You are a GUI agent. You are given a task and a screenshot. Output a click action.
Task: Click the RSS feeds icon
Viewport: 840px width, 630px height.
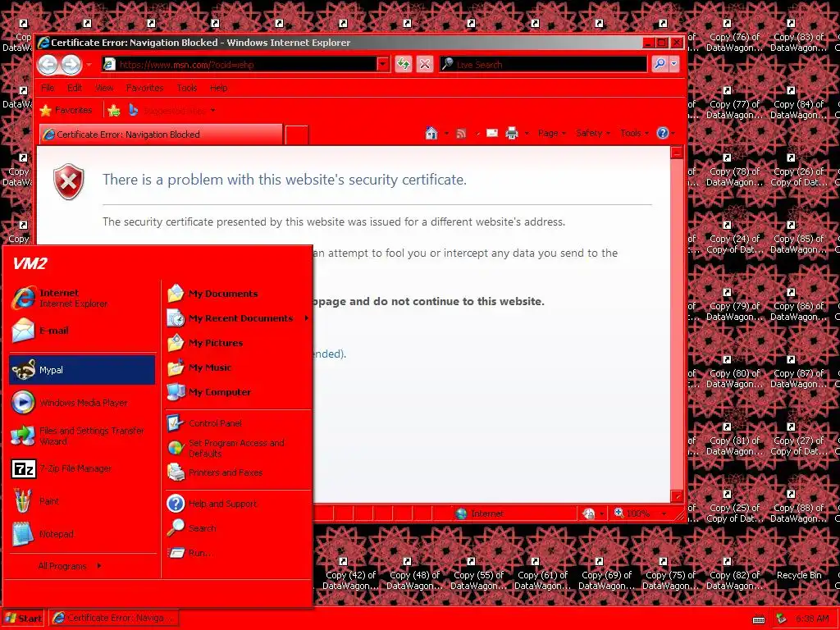coord(461,134)
